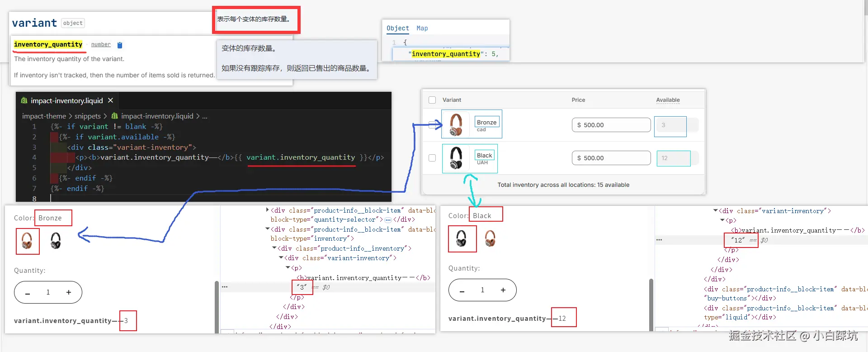Select the black headphone swatch under Color: Black
868x352 pixels.
tap(462, 238)
